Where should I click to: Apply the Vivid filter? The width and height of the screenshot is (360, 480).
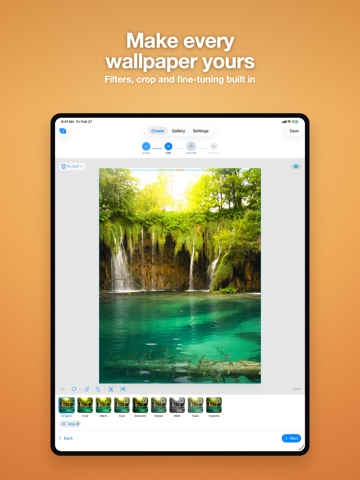[x=85, y=405]
